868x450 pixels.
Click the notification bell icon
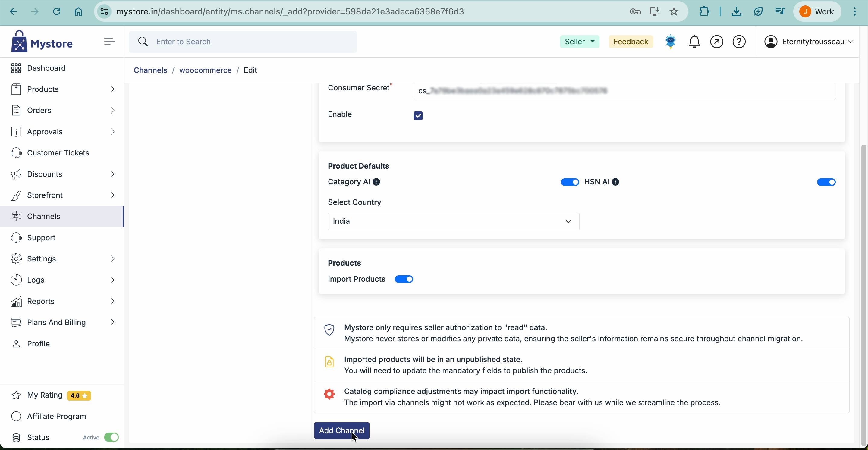coord(694,42)
